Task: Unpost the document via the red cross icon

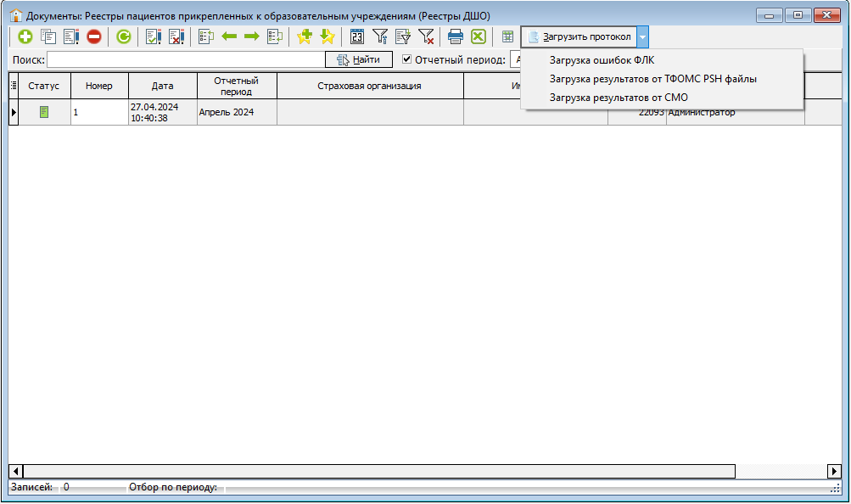Action: [x=176, y=36]
